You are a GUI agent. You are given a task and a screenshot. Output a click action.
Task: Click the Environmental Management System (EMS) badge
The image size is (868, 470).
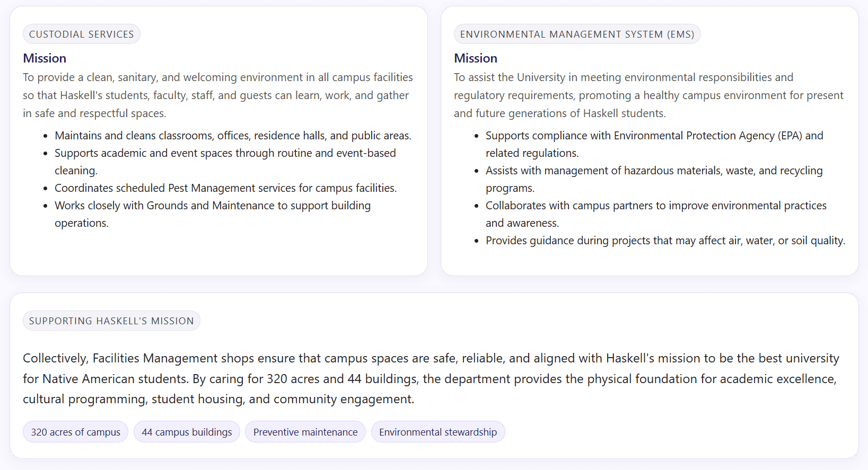pyautogui.click(x=577, y=34)
